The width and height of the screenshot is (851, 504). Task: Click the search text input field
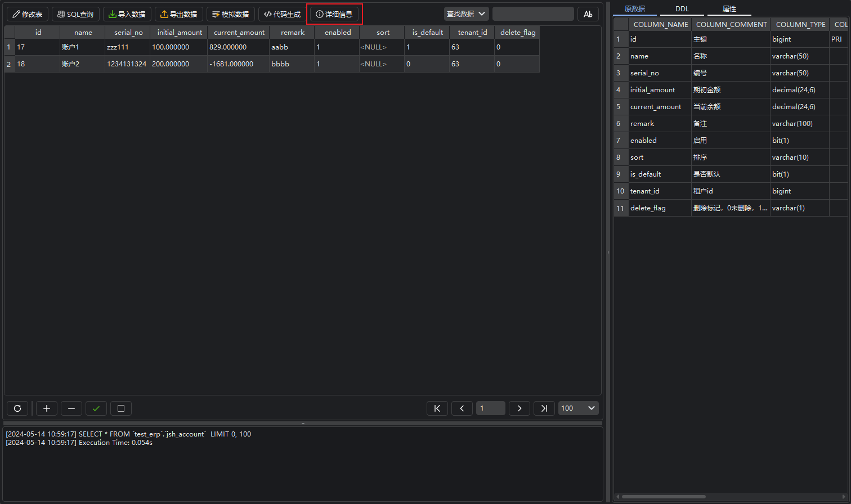pyautogui.click(x=533, y=14)
